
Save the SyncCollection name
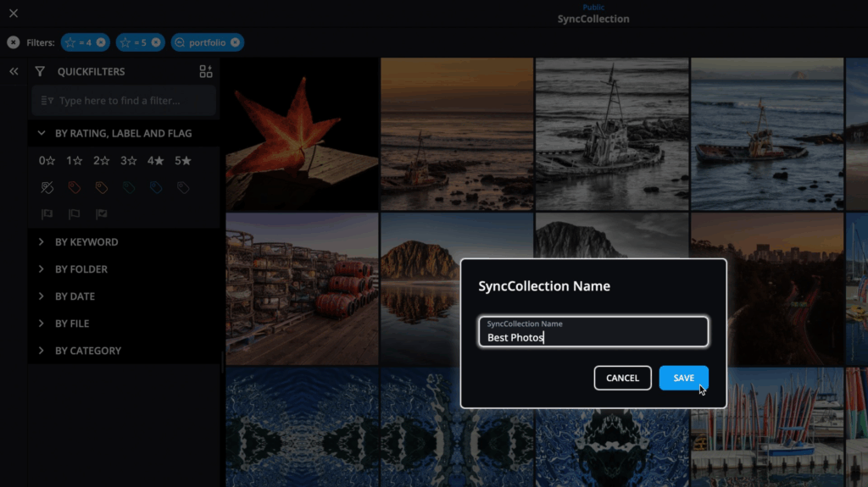[684, 378]
